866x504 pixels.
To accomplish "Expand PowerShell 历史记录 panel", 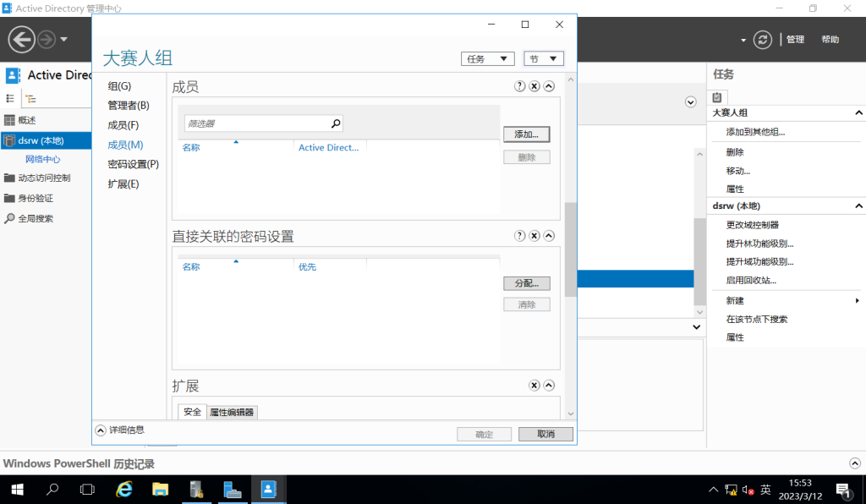I will 854,463.
